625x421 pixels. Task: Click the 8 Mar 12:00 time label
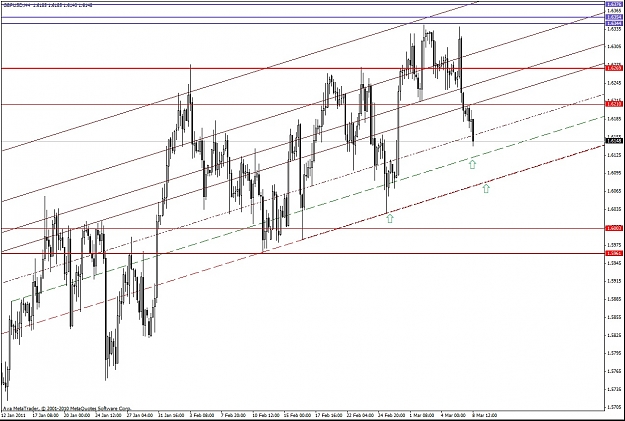click(x=485, y=415)
